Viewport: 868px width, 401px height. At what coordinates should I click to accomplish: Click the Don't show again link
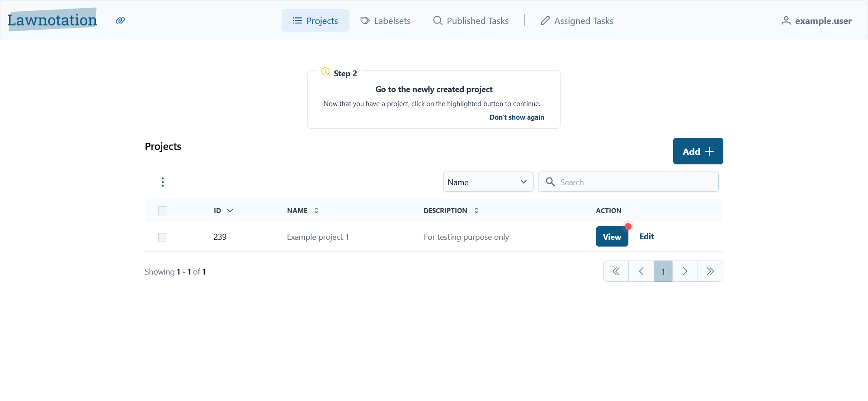coord(517,117)
